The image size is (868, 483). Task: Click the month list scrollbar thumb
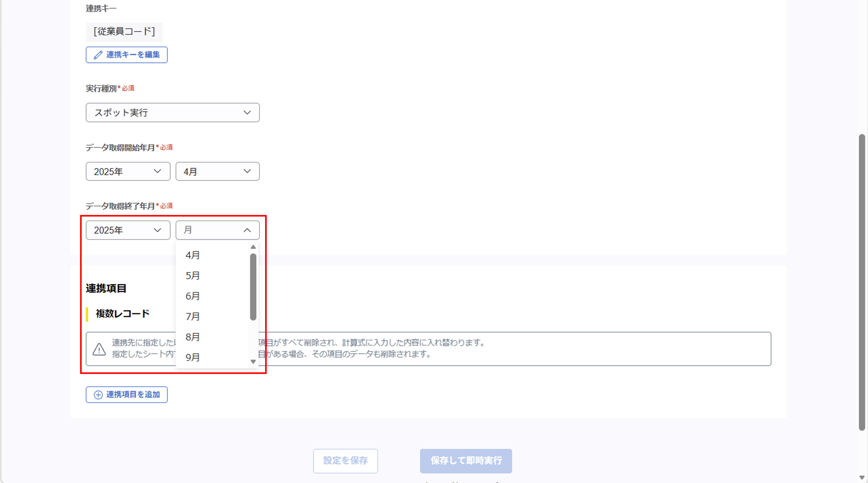253,287
